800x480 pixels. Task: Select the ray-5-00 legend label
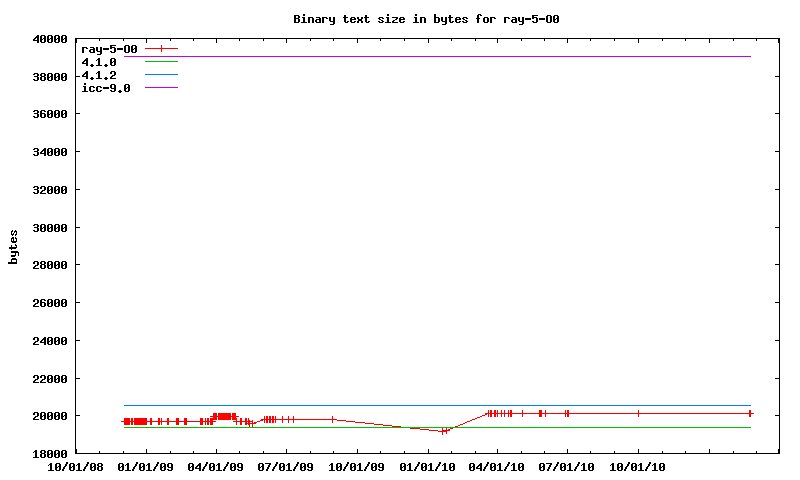(x=109, y=49)
